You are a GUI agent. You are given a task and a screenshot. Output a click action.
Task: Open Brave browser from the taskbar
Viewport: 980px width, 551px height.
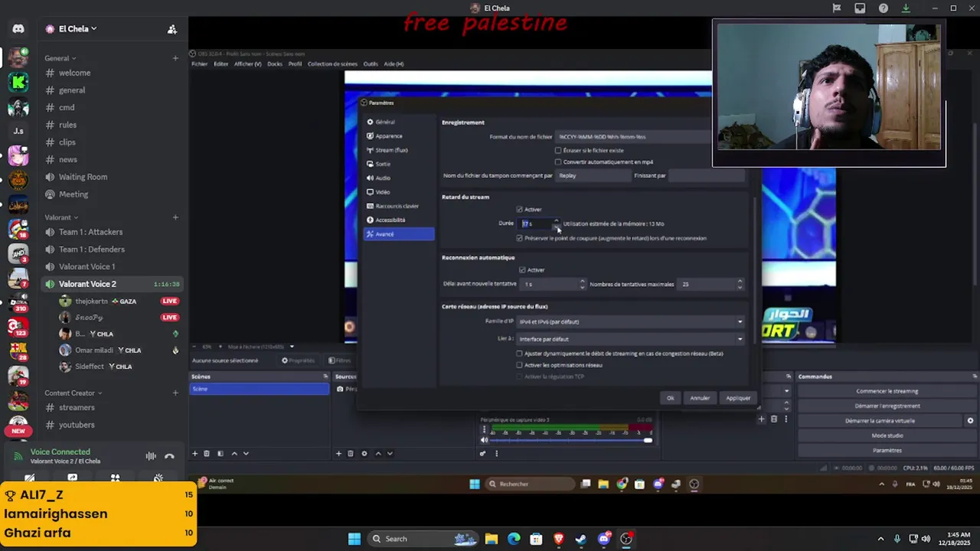click(x=559, y=539)
